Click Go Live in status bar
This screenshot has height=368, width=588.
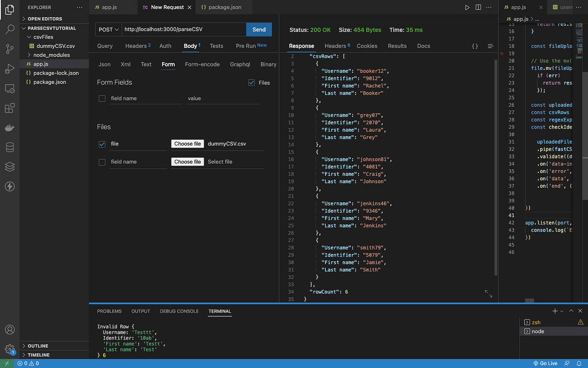(x=545, y=363)
